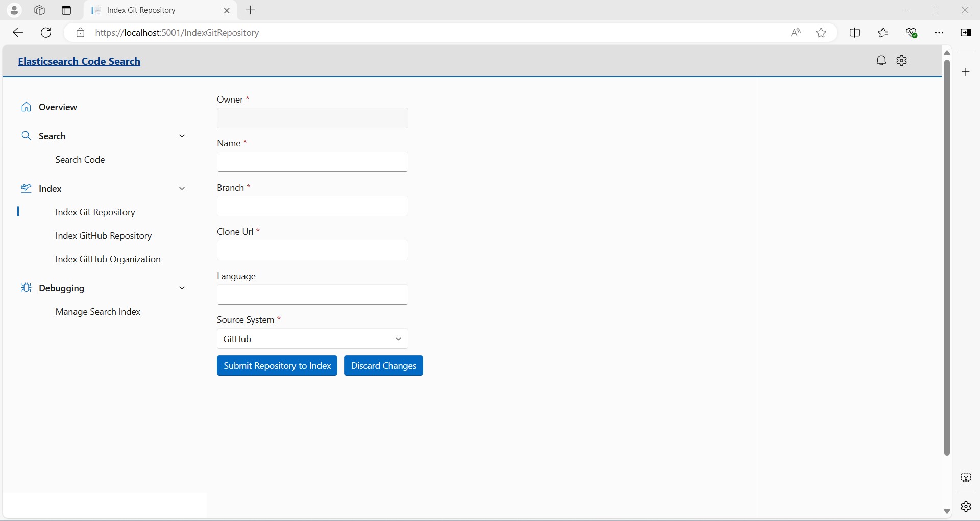
Task: Click the screenshot tool icon in sidebar
Action: pyautogui.click(x=966, y=478)
